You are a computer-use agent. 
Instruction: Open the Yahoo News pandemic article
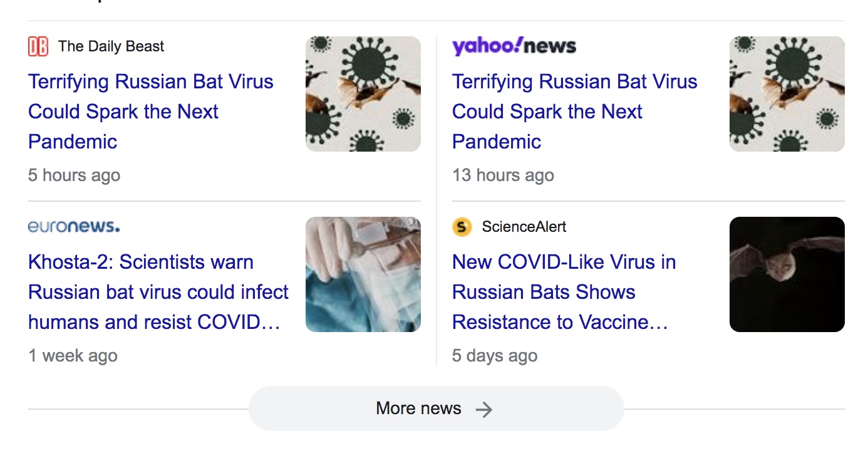tap(574, 112)
